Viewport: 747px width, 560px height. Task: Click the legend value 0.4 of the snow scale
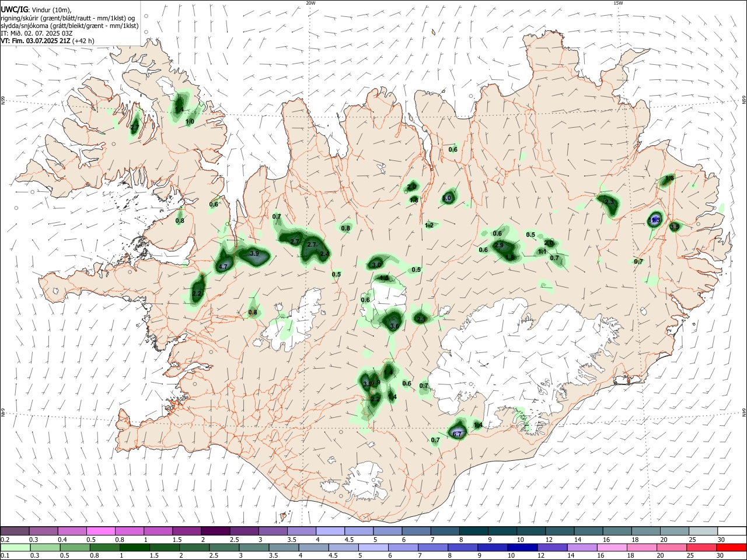(62, 540)
